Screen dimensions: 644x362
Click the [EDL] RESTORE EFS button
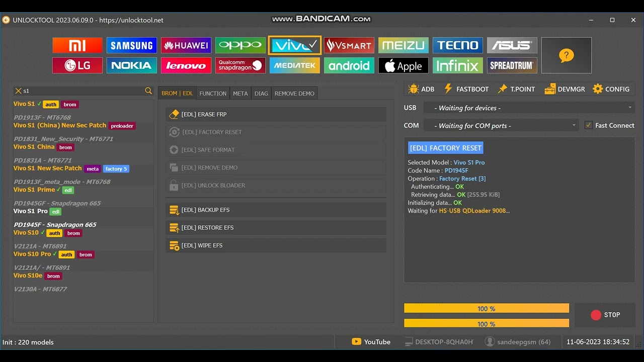(276, 228)
